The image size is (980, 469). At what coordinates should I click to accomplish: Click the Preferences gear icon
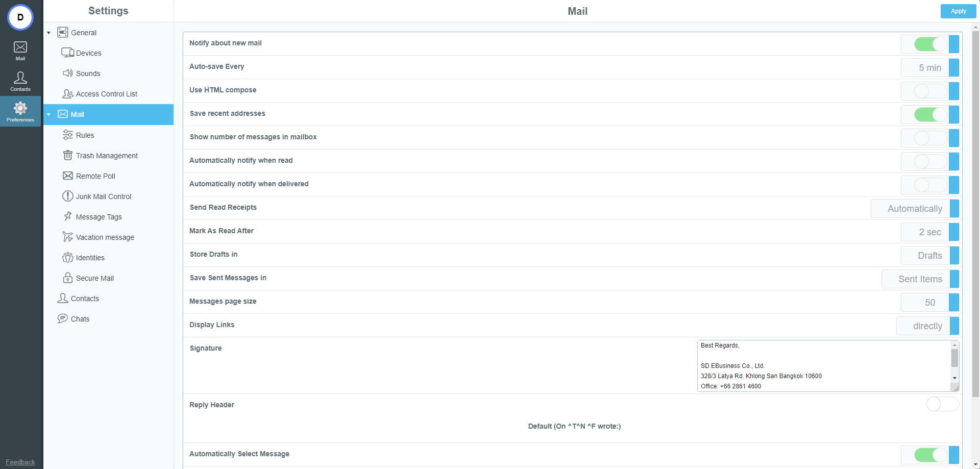(x=20, y=108)
